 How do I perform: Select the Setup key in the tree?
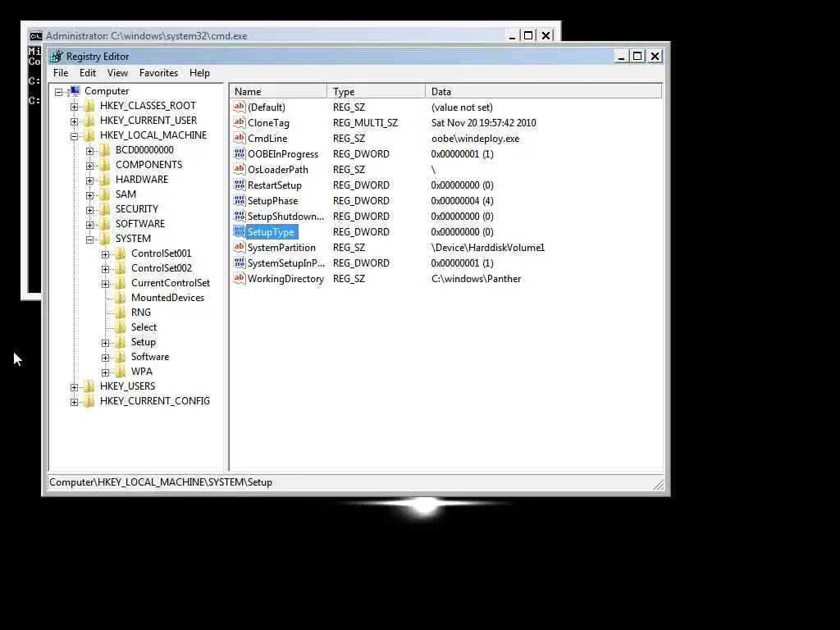click(x=144, y=342)
